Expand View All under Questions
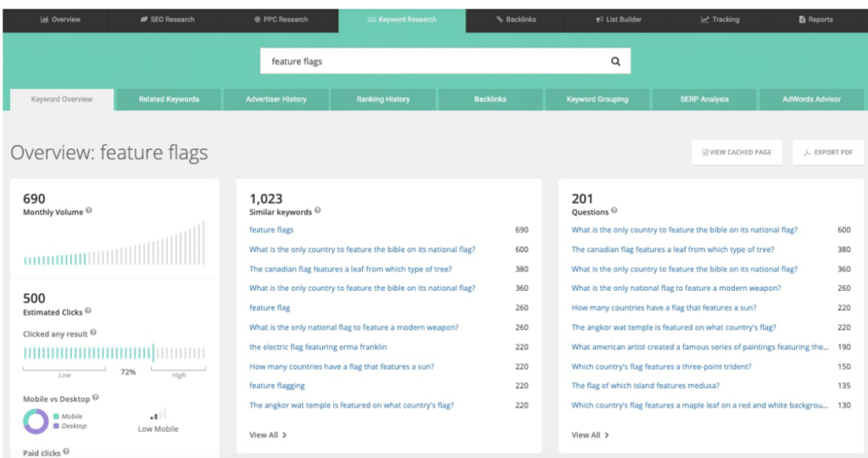Image resolution: width=868 pixels, height=458 pixels. point(590,435)
